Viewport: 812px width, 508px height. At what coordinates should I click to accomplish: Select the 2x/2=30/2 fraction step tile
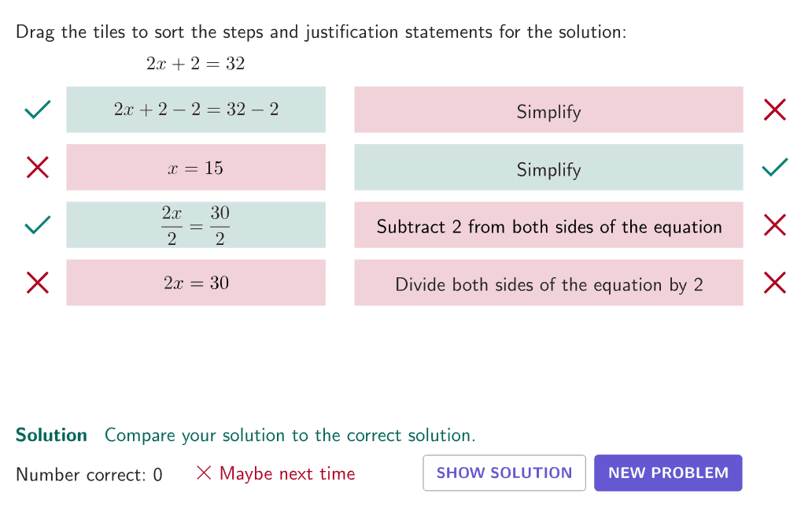(196, 225)
